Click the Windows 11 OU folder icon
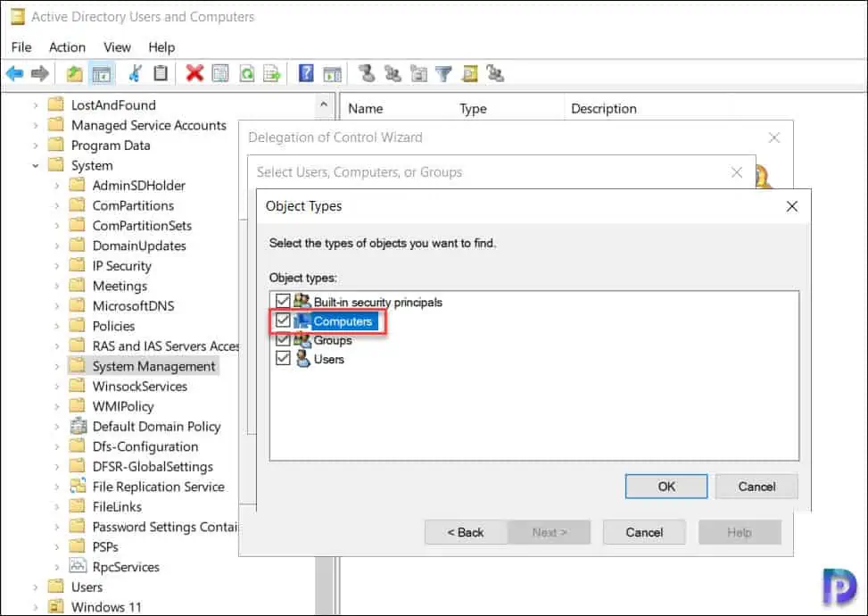The height and width of the screenshot is (616, 868). point(56,606)
